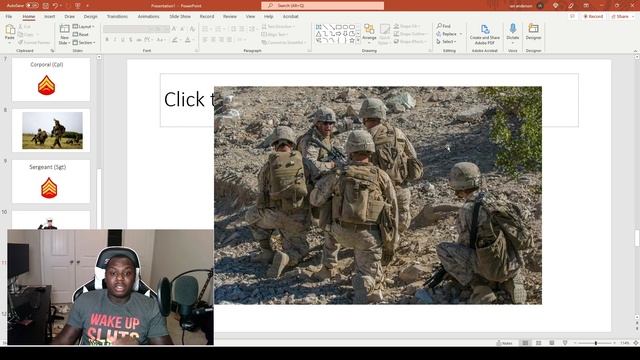Click the Marines photo on the slide
640x360 pixels.
[378, 195]
